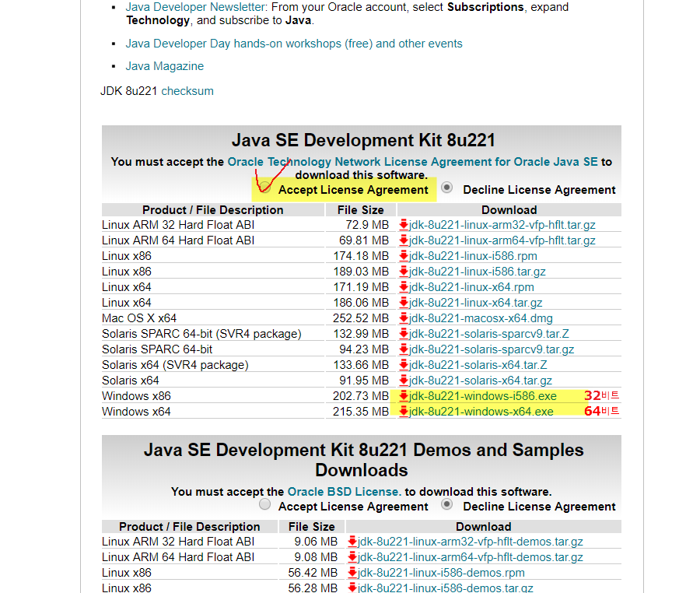The width and height of the screenshot is (700, 593).
Task: Download jdk-8u221-linux-i586.rpm file link
Action: (473, 256)
